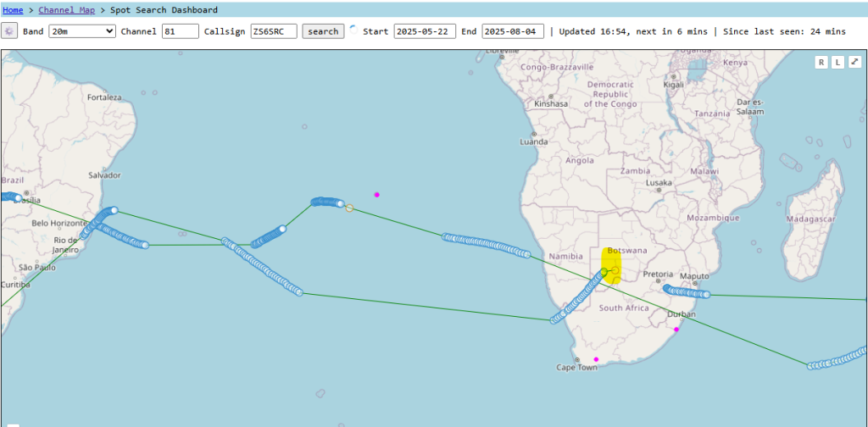Click the spot marker near Maputo
Screen dimensions: 868x427
point(705,295)
